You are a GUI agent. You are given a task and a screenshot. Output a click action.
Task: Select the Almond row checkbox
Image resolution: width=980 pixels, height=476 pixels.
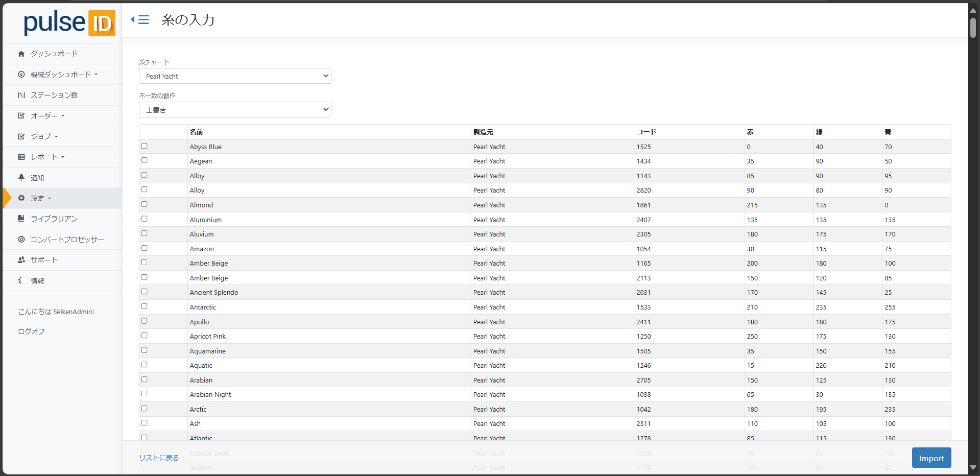tap(145, 204)
